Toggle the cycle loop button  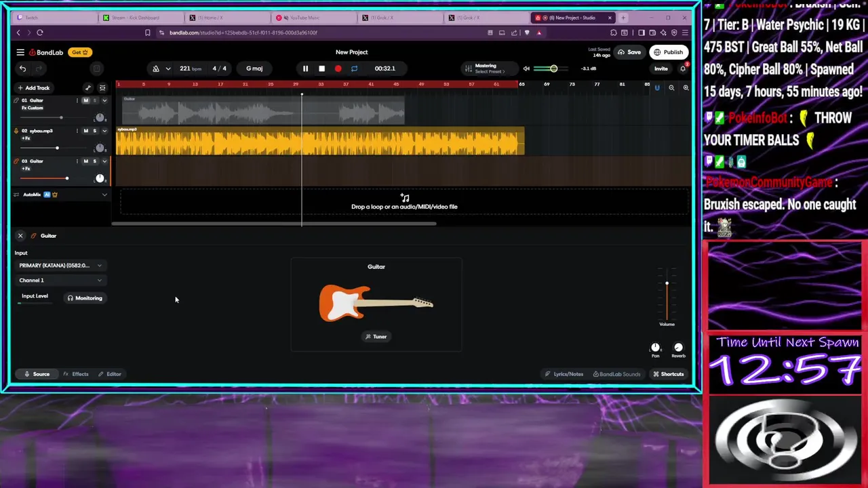[354, 68]
